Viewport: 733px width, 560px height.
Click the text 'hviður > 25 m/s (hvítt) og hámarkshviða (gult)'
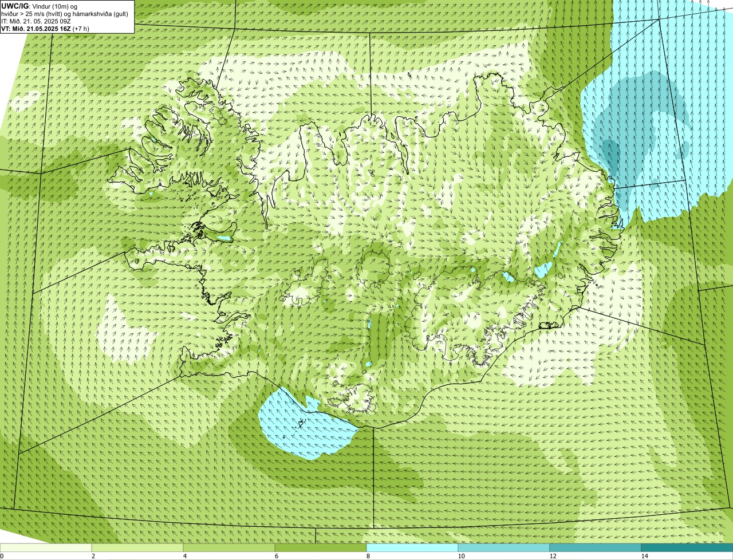65,14
